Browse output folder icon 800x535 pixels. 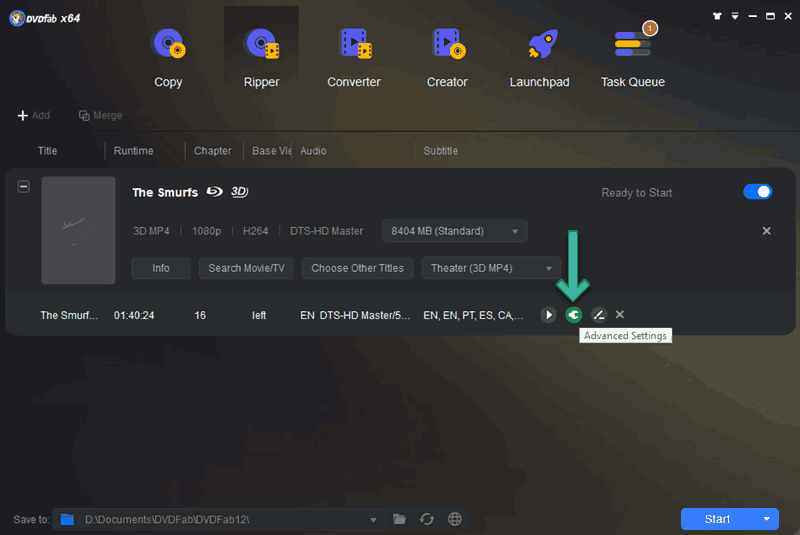(x=399, y=519)
